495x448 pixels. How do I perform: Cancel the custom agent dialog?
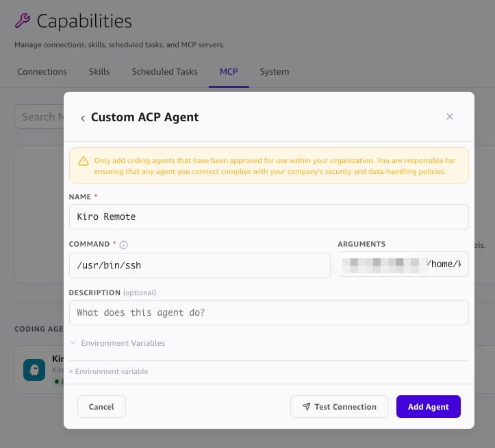point(101,407)
